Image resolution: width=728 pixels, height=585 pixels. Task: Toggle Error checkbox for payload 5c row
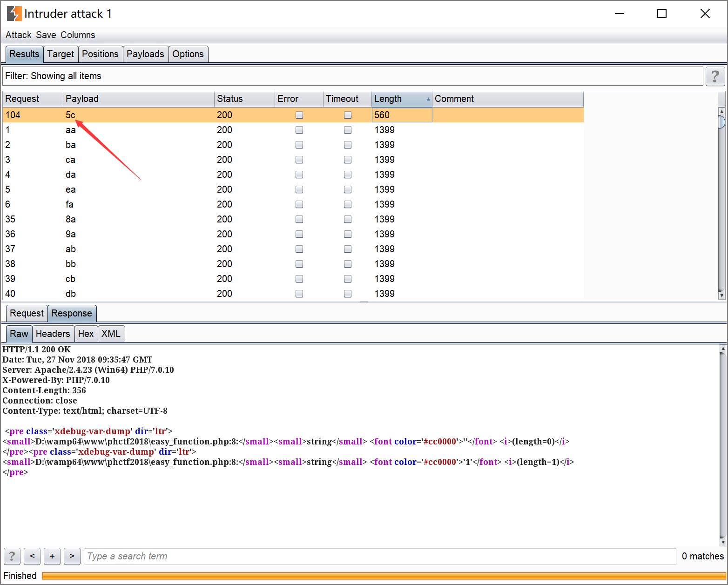click(299, 115)
